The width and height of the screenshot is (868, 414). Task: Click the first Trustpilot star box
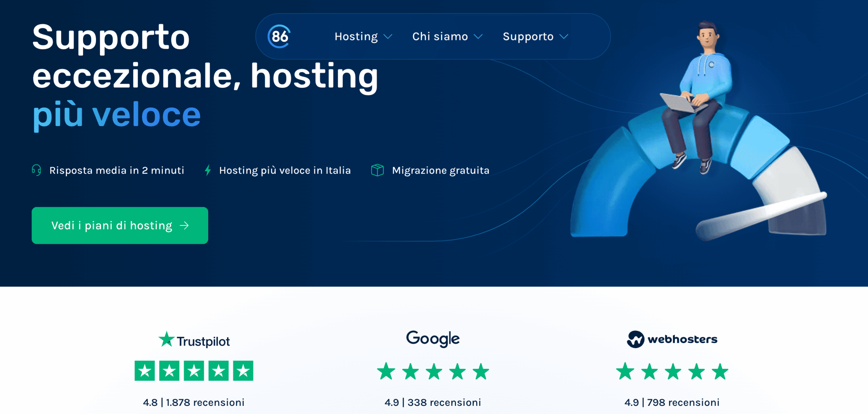pyautogui.click(x=145, y=371)
